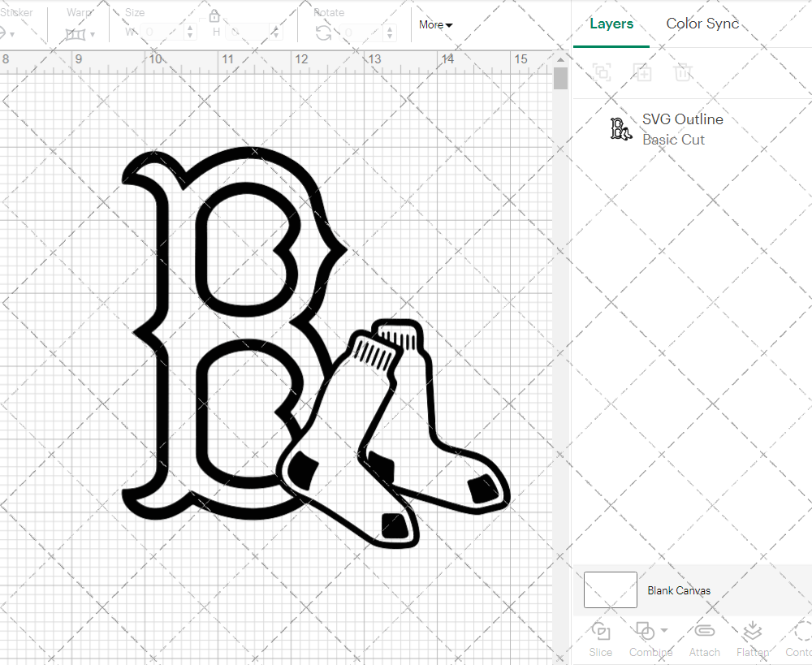Switch to the Layers tab
The width and height of the screenshot is (812, 665).
(611, 24)
